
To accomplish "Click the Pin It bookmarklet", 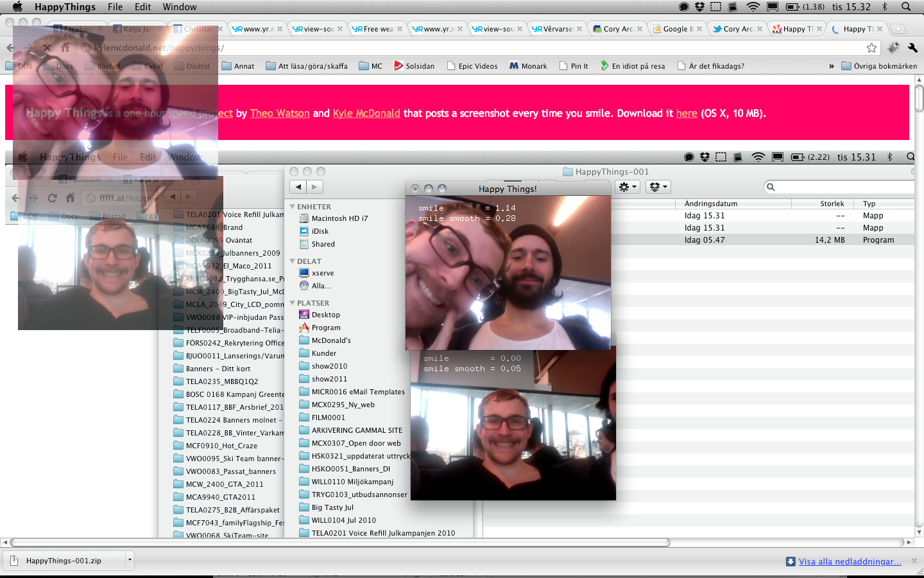I will pos(574,66).
